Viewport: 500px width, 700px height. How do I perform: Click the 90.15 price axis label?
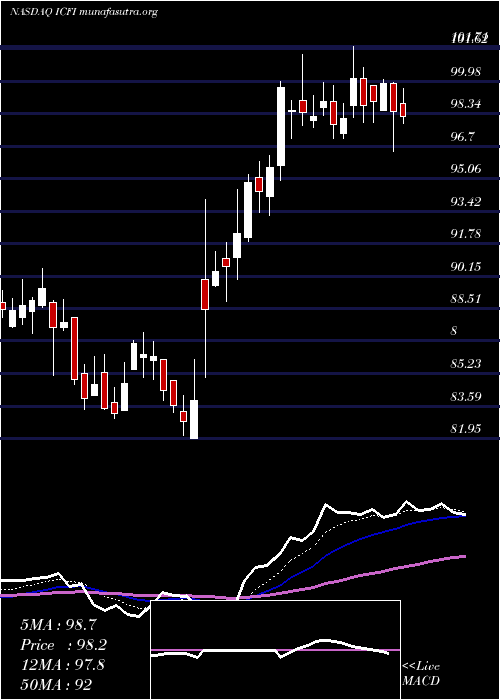tap(466, 267)
